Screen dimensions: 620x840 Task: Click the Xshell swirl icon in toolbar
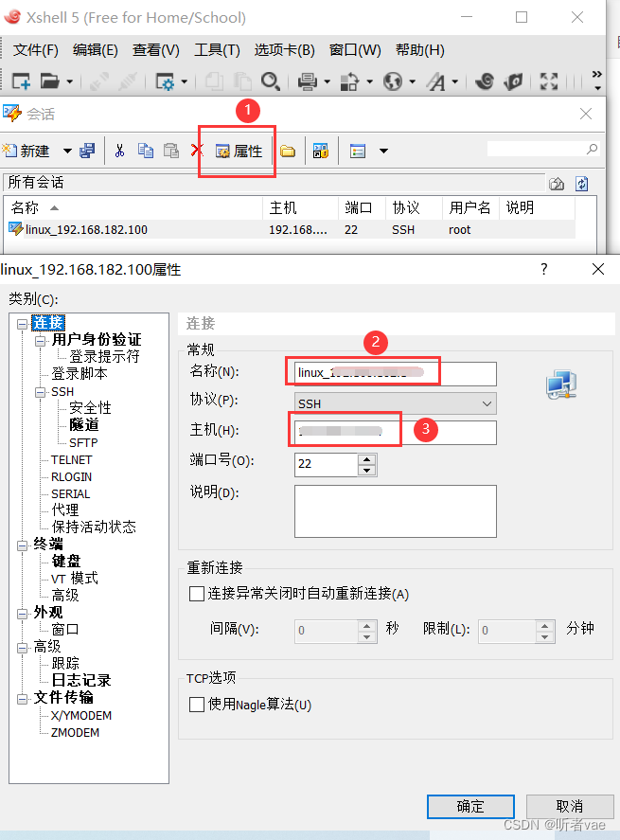tap(485, 80)
